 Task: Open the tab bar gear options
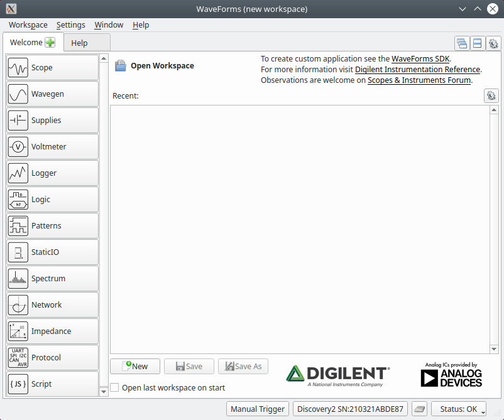[x=493, y=43]
